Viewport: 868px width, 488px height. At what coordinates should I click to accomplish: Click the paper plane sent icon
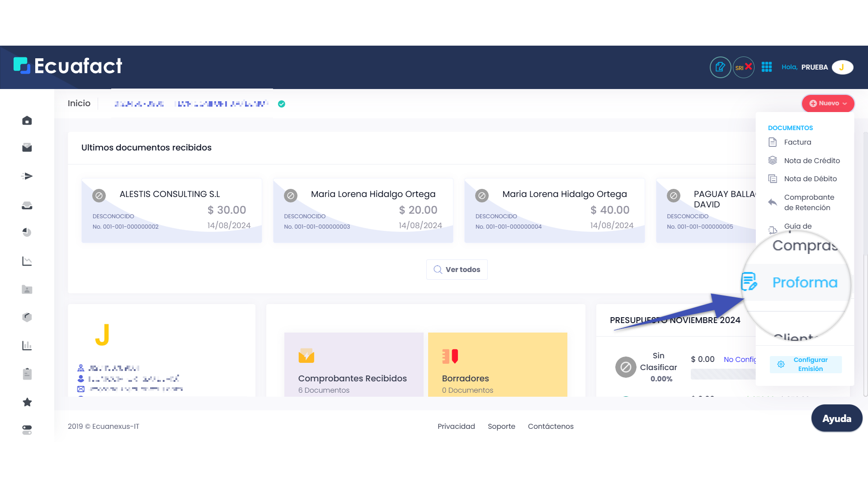(27, 176)
